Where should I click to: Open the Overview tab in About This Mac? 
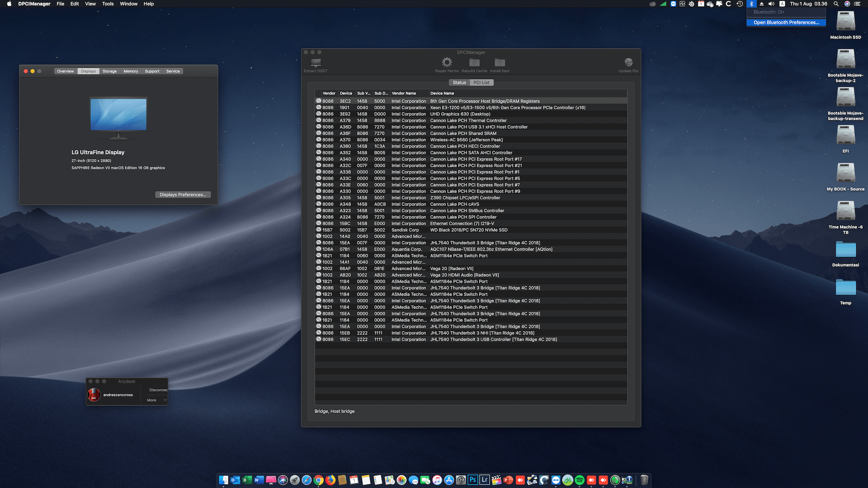click(x=66, y=71)
